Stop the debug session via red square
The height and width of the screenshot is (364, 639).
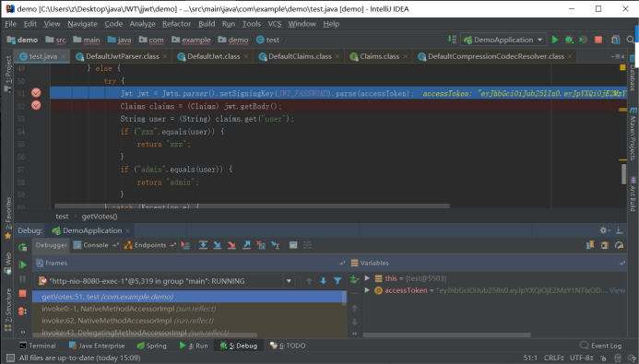point(22,293)
